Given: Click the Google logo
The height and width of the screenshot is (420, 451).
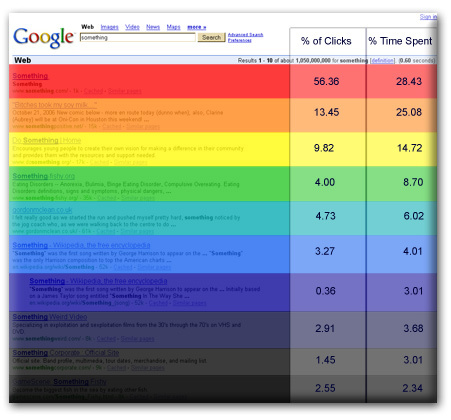Looking at the screenshot, I should click(x=43, y=37).
